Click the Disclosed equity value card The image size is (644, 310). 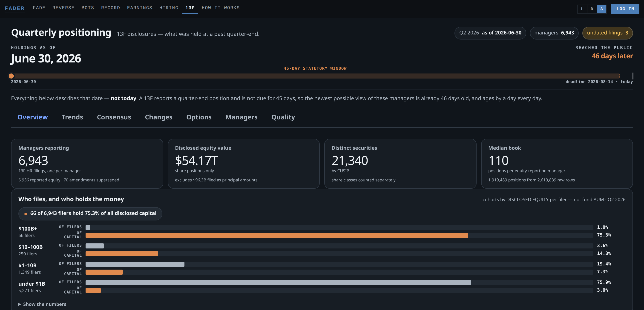(x=244, y=164)
